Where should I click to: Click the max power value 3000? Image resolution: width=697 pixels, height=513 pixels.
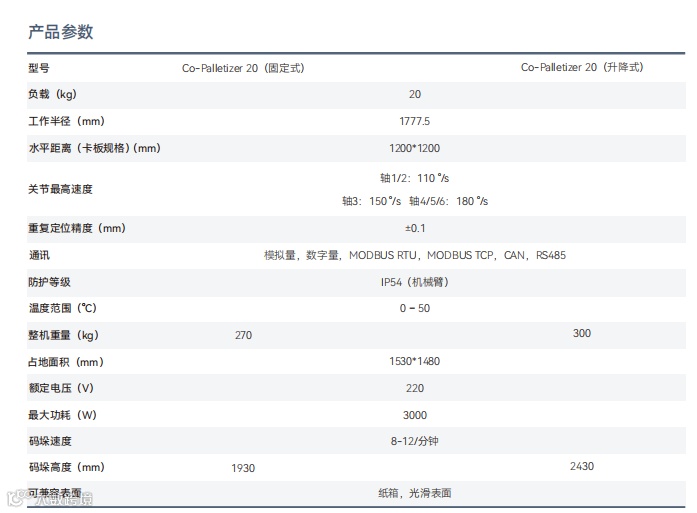click(x=415, y=415)
